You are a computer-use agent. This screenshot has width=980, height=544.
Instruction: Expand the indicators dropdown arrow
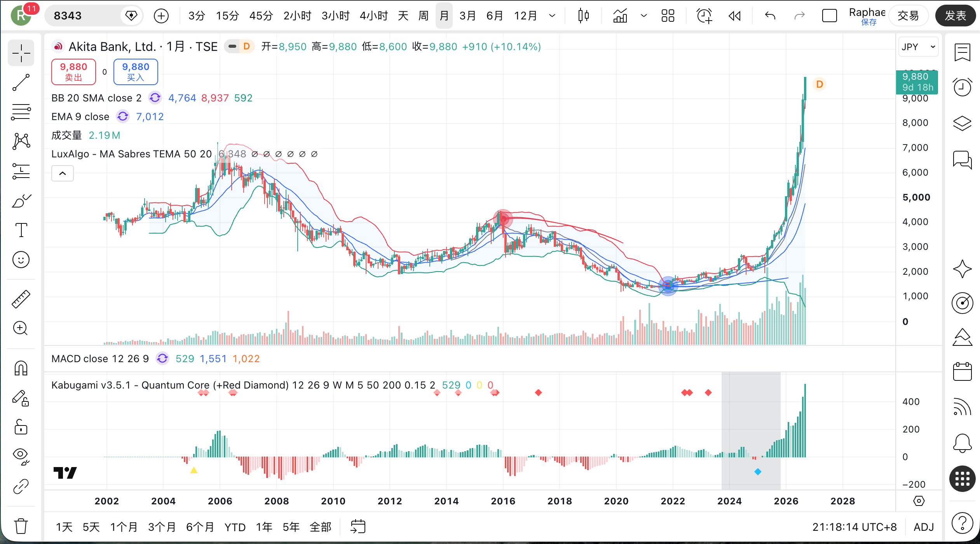tap(644, 16)
